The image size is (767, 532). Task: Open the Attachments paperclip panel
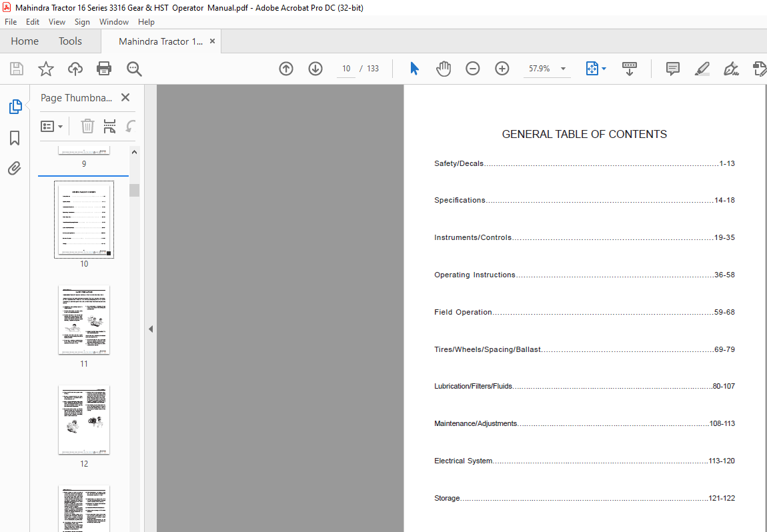click(x=15, y=168)
